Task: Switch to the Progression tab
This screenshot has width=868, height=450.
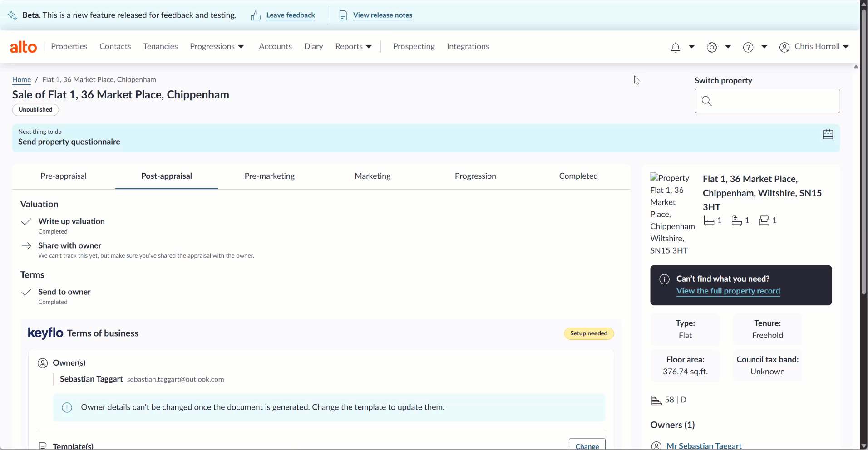Action: point(475,176)
